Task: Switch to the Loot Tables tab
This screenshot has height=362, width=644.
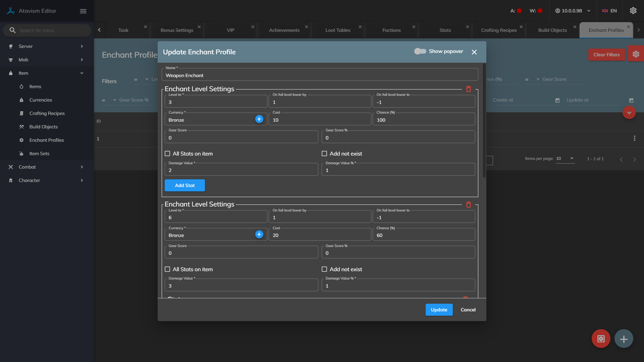Action: [338, 30]
